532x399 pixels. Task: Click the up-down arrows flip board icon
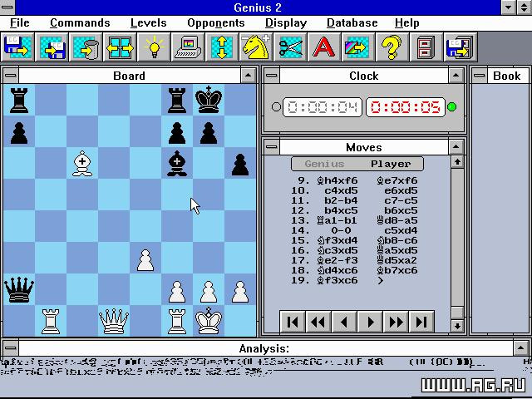[222, 47]
